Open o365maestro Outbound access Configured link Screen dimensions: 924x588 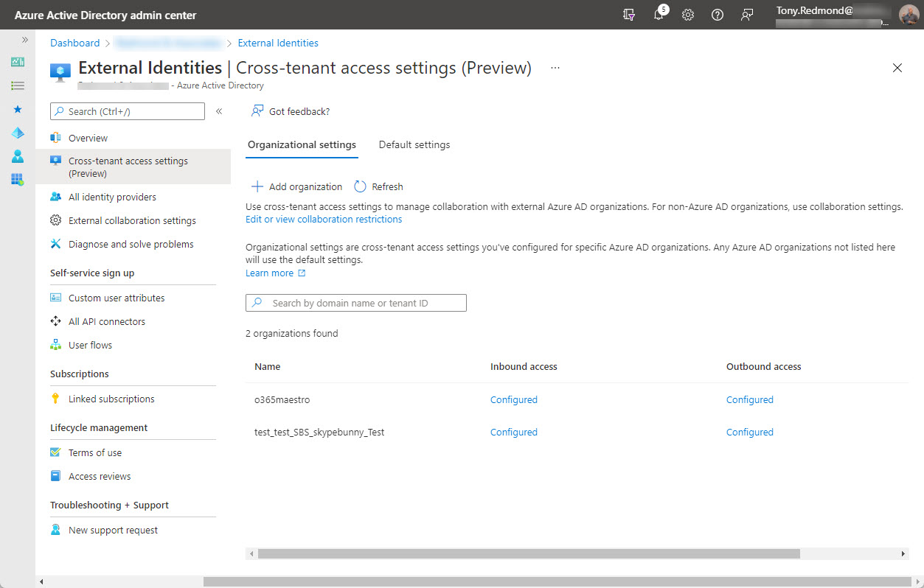pyautogui.click(x=750, y=400)
